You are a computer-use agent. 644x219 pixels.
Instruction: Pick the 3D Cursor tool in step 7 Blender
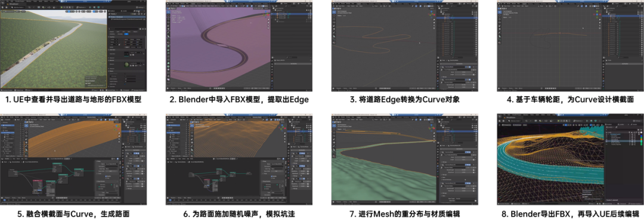pos(334,129)
